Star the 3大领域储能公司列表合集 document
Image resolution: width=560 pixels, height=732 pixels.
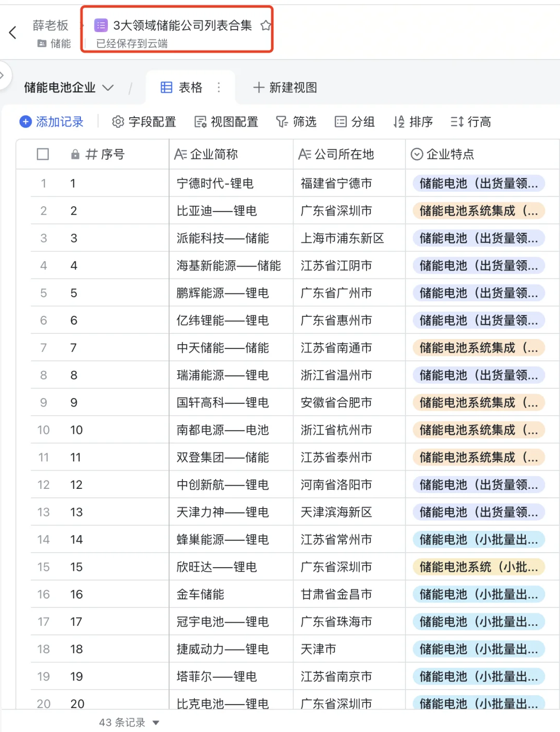(265, 24)
